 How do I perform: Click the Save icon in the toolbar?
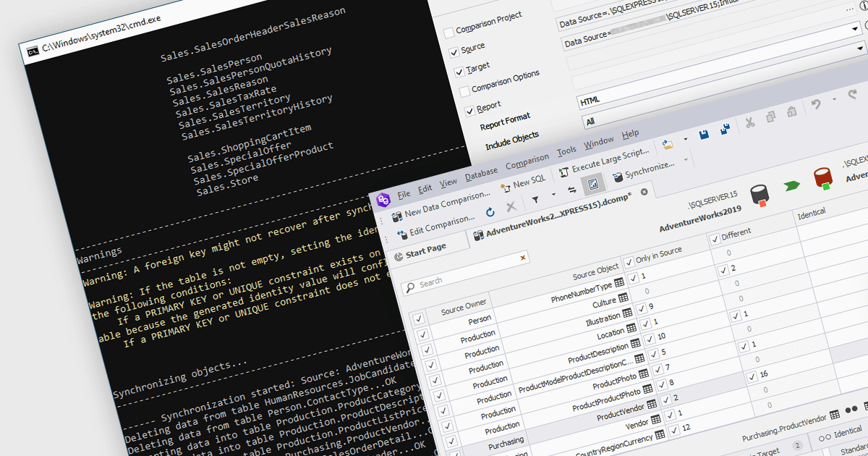click(x=704, y=135)
